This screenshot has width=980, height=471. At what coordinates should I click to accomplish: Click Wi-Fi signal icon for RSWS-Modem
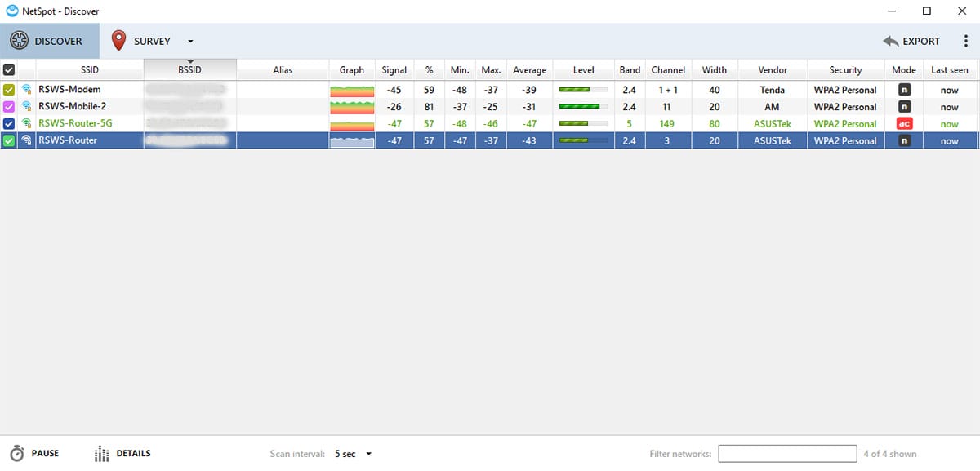[27, 90]
